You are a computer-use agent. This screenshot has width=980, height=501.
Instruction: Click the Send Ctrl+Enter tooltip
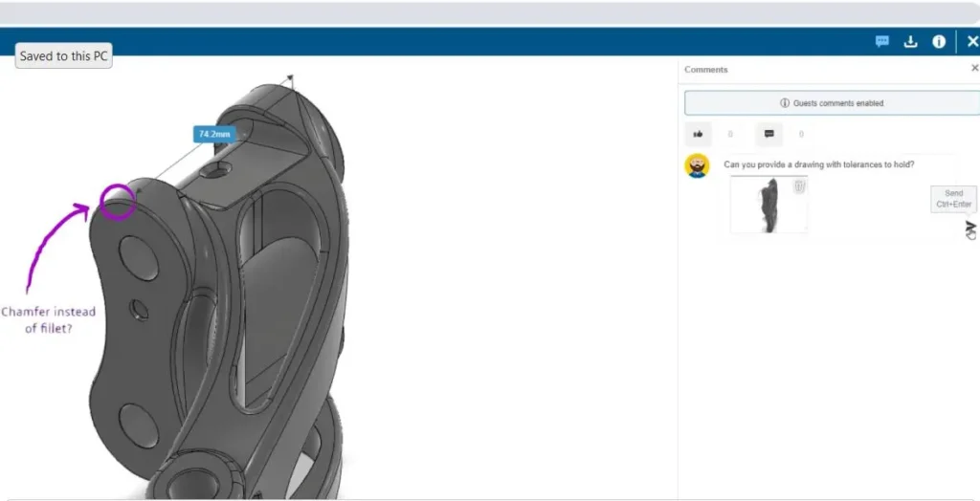pyautogui.click(x=953, y=199)
